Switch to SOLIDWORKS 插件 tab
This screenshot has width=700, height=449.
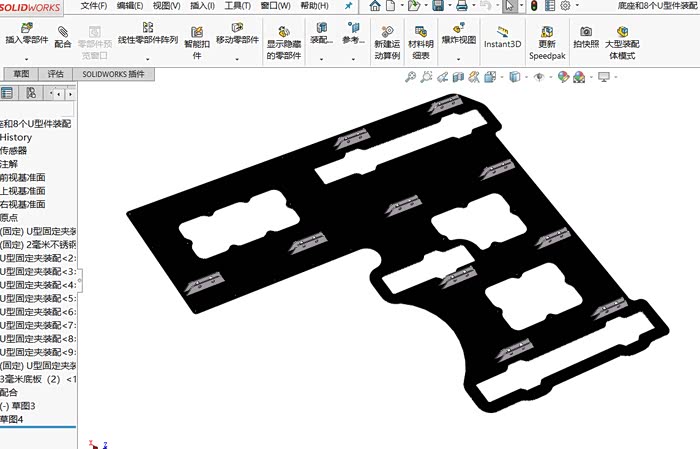(x=113, y=74)
